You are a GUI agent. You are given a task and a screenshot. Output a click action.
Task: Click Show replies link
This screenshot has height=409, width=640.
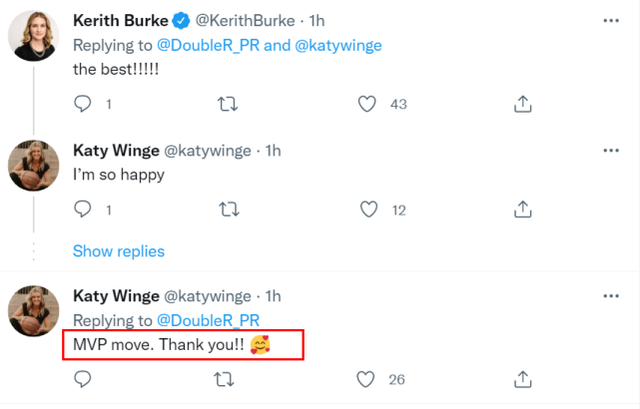119,251
